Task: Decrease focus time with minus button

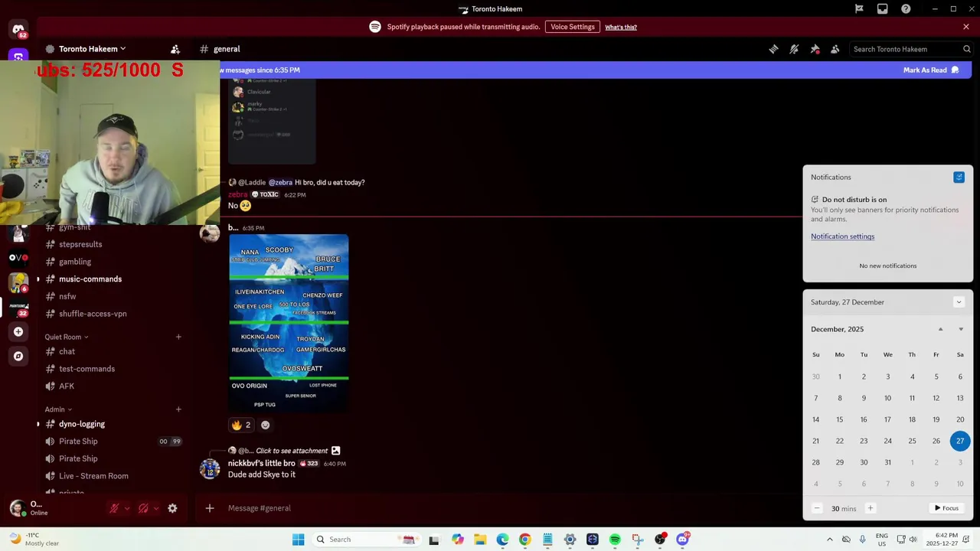Action: (x=816, y=509)
